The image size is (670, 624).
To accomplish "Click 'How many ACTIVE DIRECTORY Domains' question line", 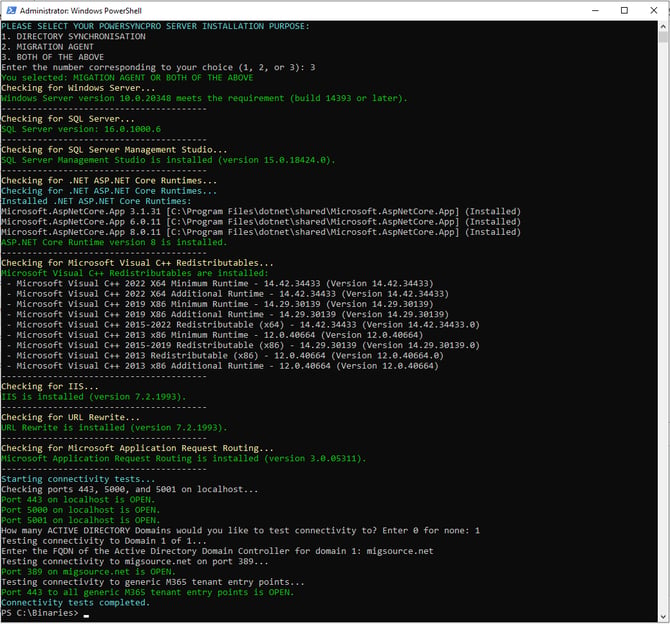I will (241, 530).
